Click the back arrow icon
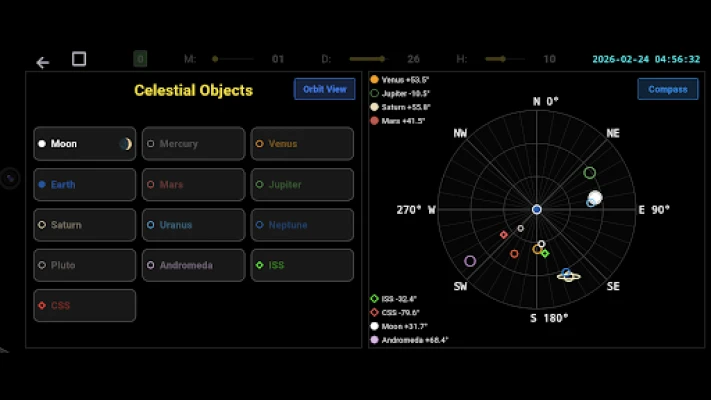Image resolution: width=711 pixels, height=400 pixels. pyautogui.click(x=42, y=62)
